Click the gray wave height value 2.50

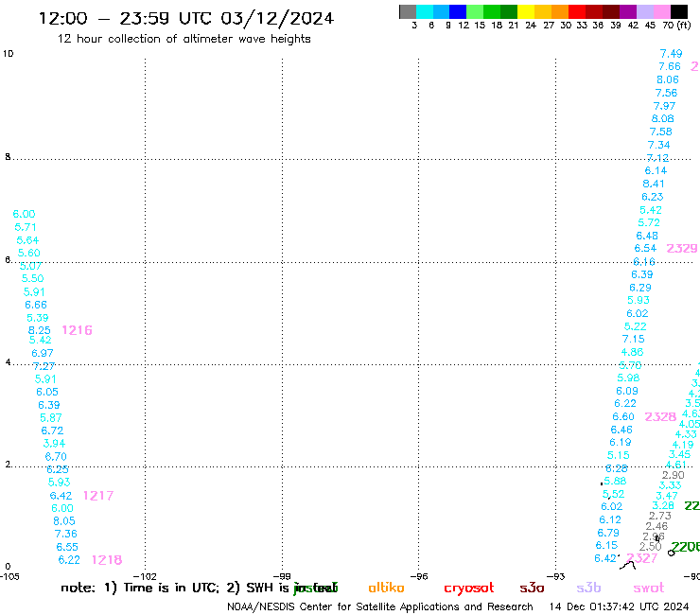coord(650,546)
